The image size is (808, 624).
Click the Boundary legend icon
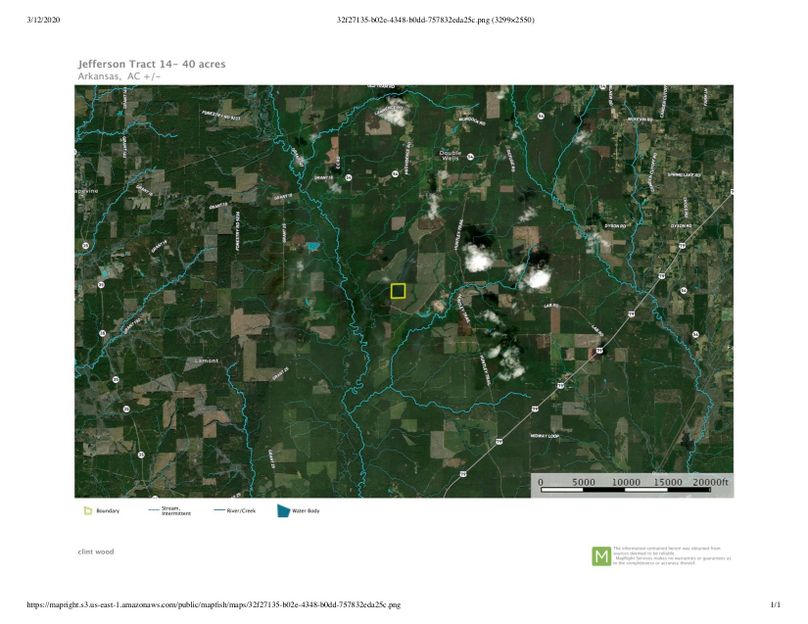click(88, 511)
